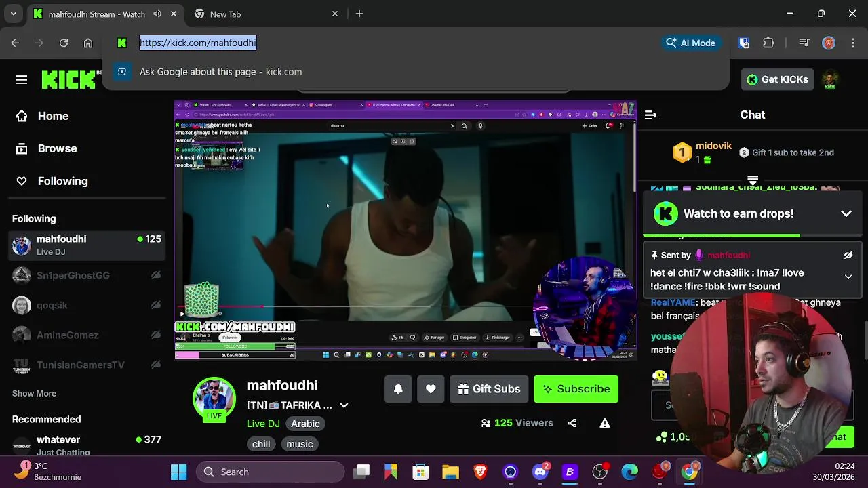Open qoqsik offline channel
868x488 pixels.
point(87,305)
